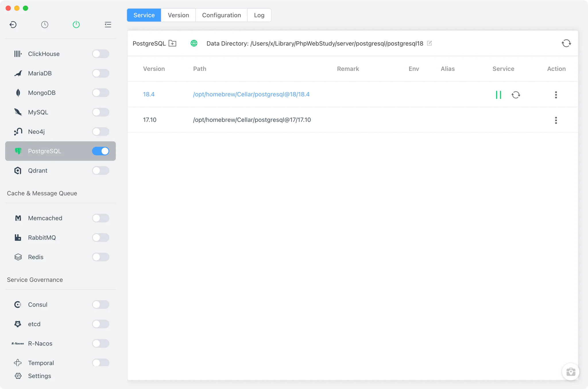This screenshot has height=389, width=588.
Task: Enable the RabbitMQ toggle
Action: coord(100,238)
